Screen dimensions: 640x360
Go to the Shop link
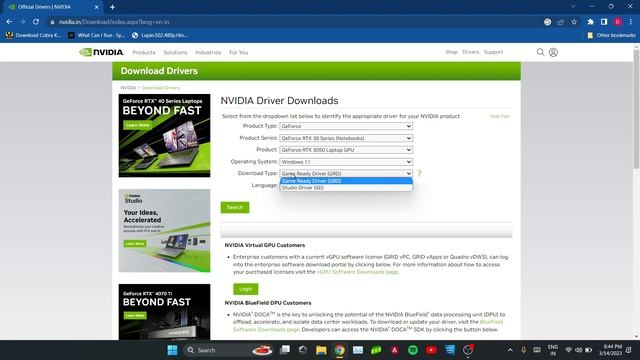coord(451,52)
